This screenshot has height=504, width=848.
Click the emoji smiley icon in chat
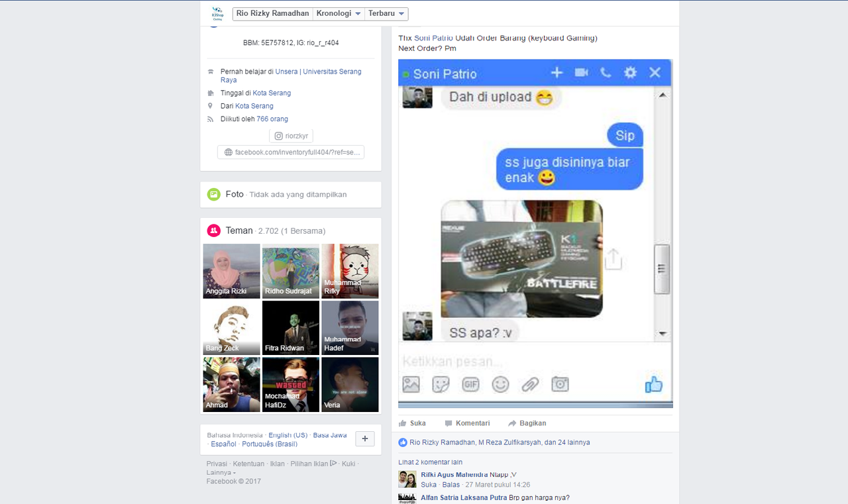(500, 384)
